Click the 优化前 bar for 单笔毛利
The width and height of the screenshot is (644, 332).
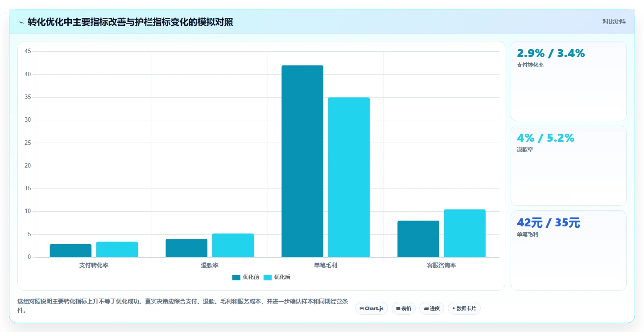[302, 161]
